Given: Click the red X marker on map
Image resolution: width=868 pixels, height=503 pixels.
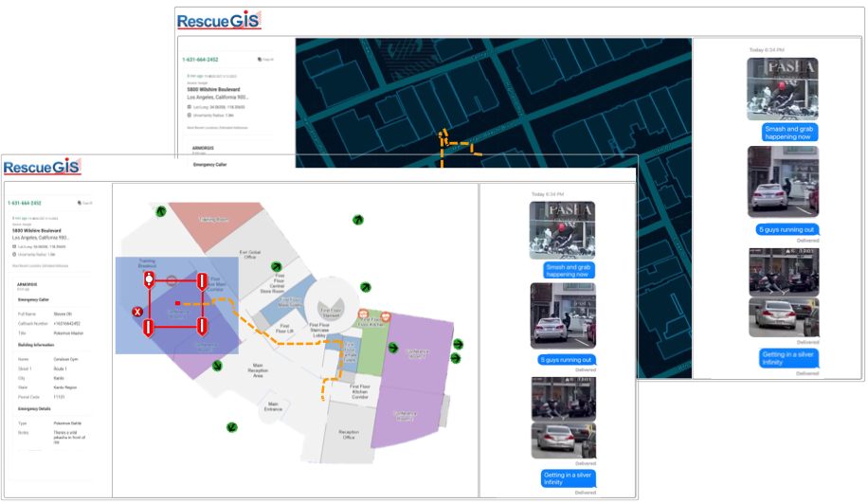Looking at the screenshot, I should 136,312.
